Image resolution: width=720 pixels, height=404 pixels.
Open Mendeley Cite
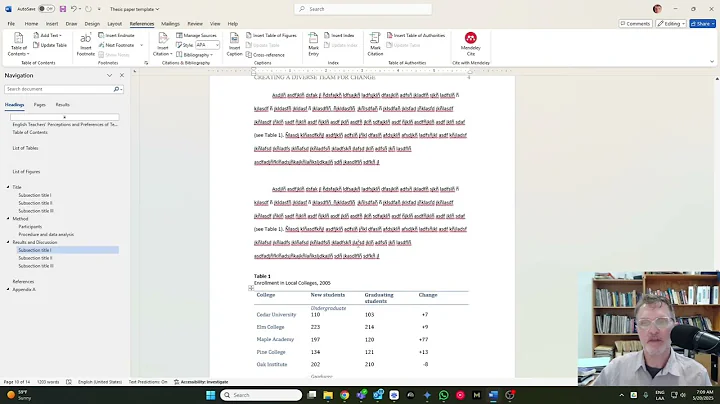471,45
